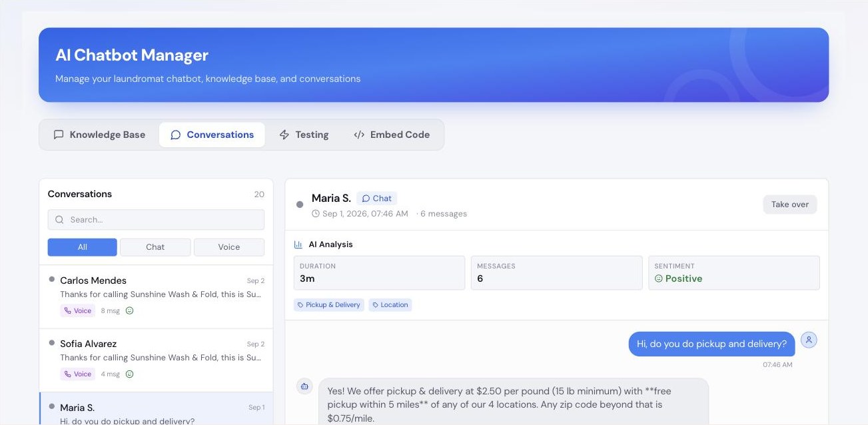The image size is (868, 425).
Task: Go to the Embed Code tab
Action: 391,135
